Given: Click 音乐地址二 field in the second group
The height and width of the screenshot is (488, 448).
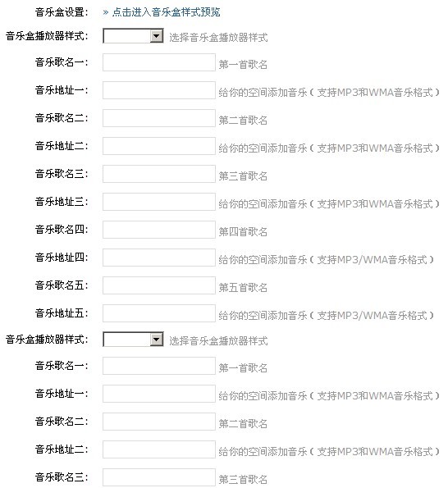Looking at the screenshot, I should click(159, 449).
